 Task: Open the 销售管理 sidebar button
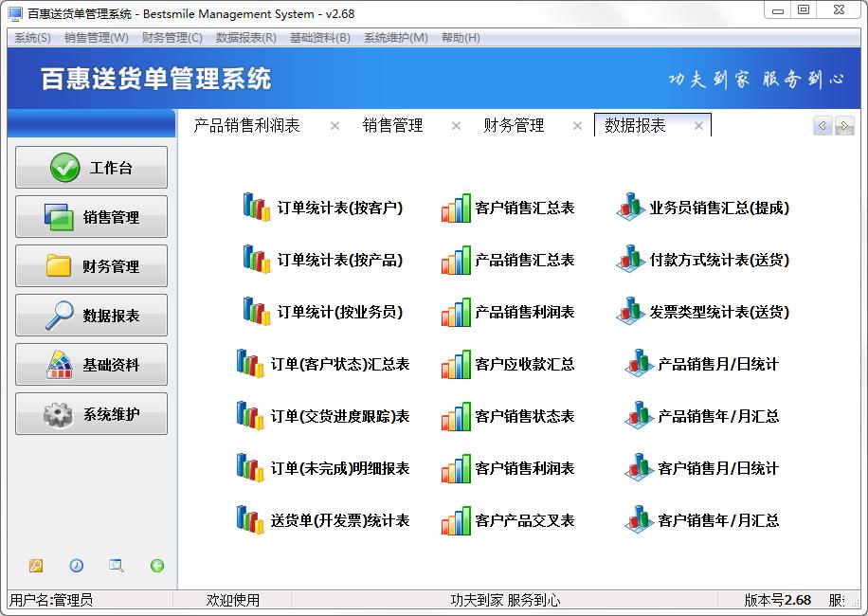(x=91, y=216)
